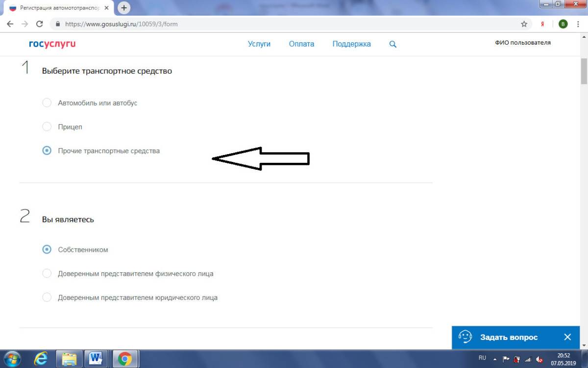588x368 pixels.
Task: Open the Услуги menu
Action: 259,44
